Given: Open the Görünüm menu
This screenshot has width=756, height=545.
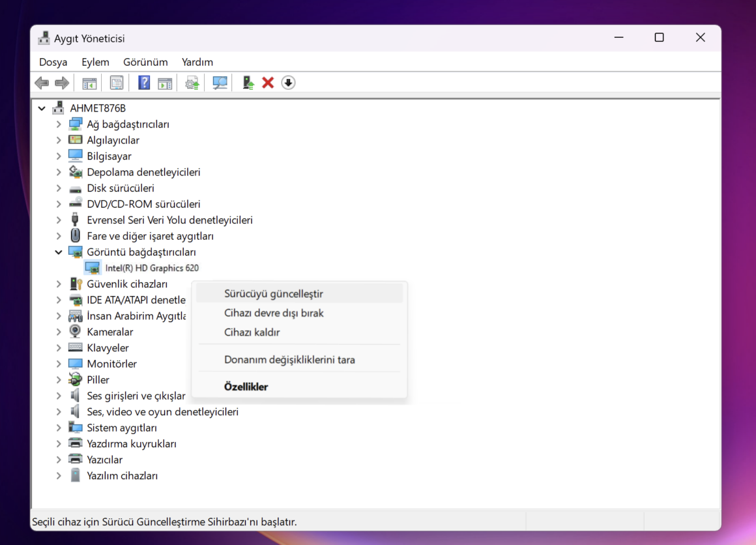Looking at the screenshot, I should tap(145, 62).
